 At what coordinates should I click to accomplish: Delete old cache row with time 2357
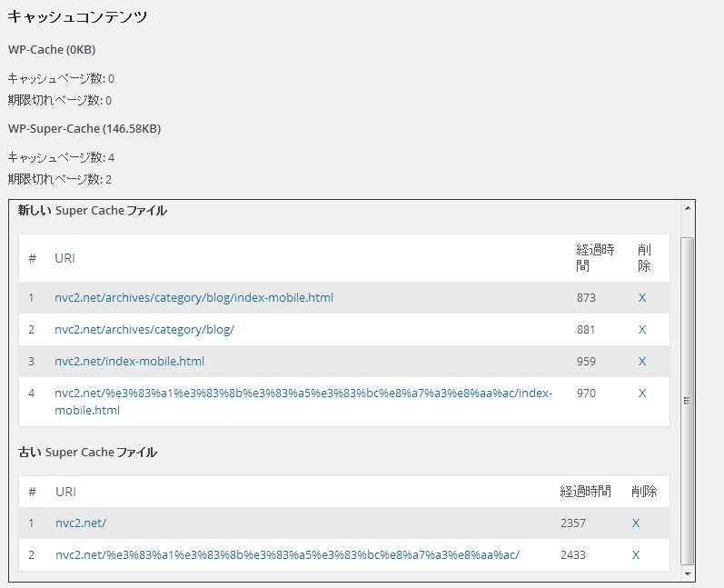(x=636, y=523)
